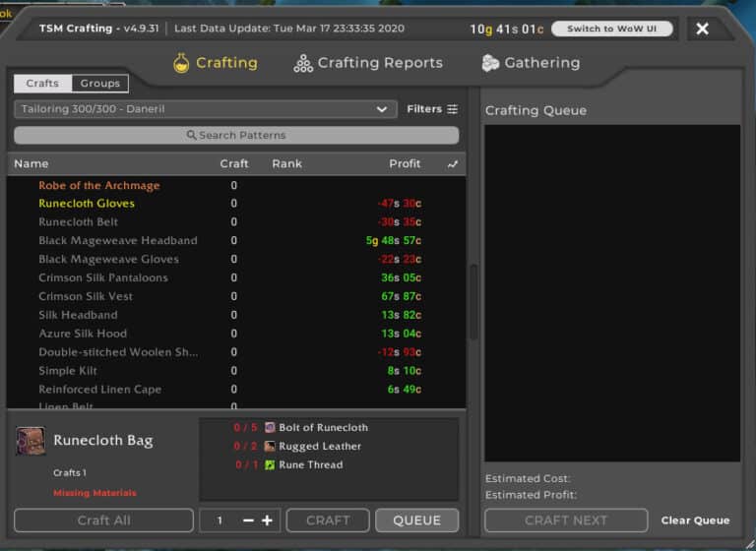The width and height of the screenshot is (756, 551).
Task: Click the CRAFT button
Action: [x=328, y=520]
